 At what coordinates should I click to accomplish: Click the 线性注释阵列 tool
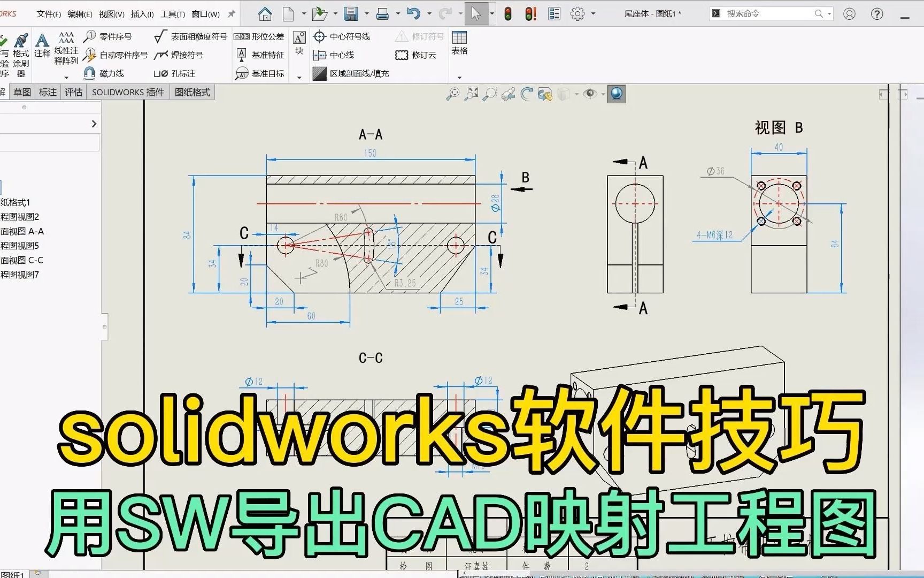(x=66, y=49)
